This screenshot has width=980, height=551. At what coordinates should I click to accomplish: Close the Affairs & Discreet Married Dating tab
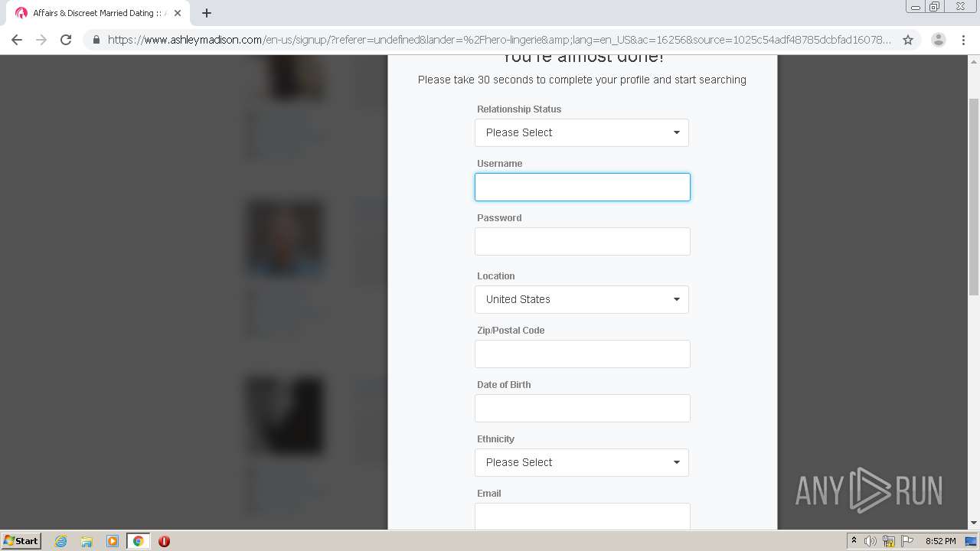[178, 13]
